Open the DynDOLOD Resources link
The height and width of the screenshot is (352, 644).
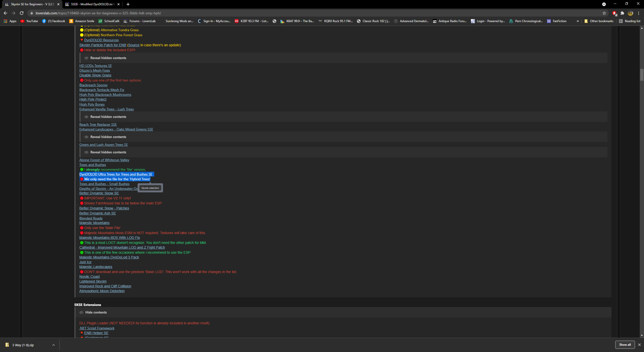(x=101, y=40)
